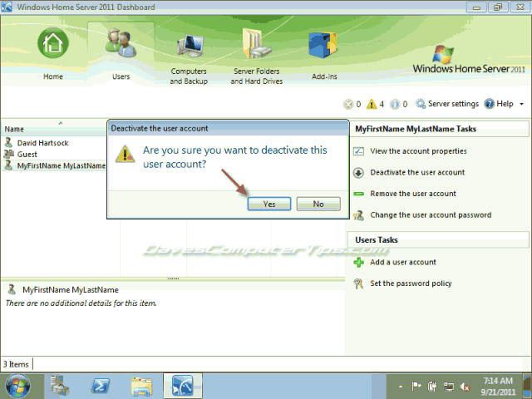Open the Windows Start orb
Viewport: 532px width, 399px height.
tap(17, 386)
